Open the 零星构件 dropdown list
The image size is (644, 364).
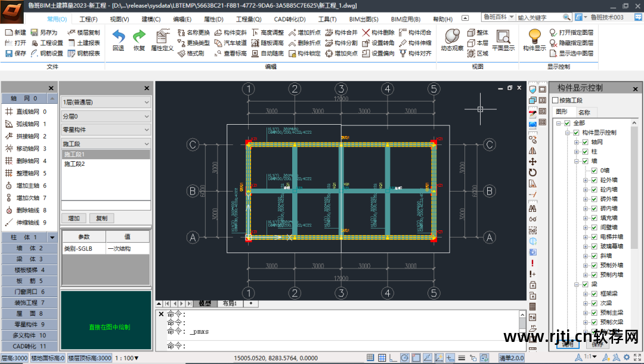[x=106, y=129]
